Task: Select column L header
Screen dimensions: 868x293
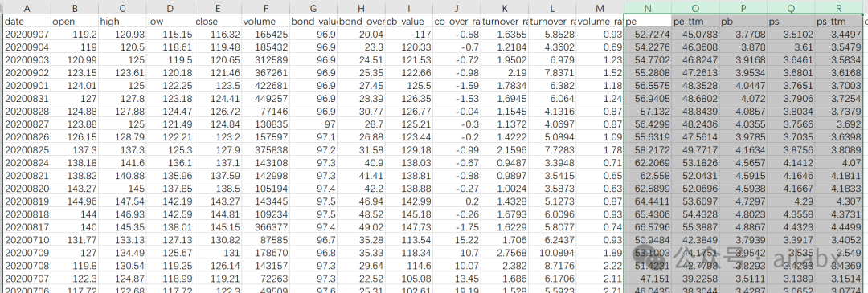Action: [552, 8]
